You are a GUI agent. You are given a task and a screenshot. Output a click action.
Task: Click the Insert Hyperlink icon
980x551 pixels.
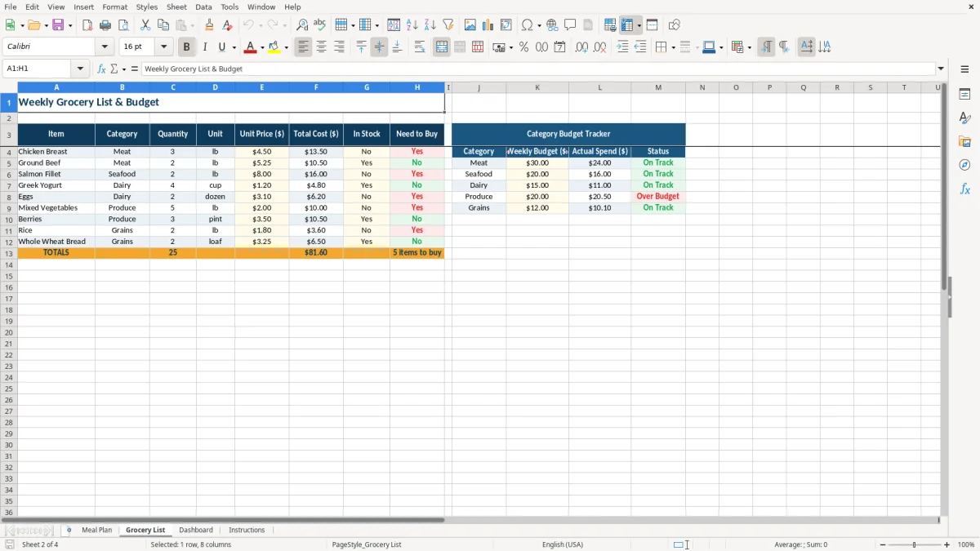coord(552,25)
